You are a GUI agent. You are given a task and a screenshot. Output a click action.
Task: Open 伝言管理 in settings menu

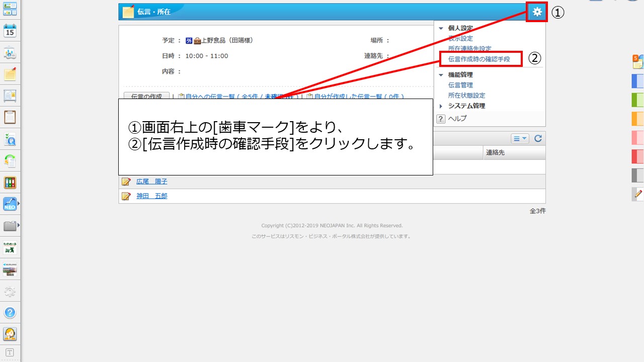460,85
